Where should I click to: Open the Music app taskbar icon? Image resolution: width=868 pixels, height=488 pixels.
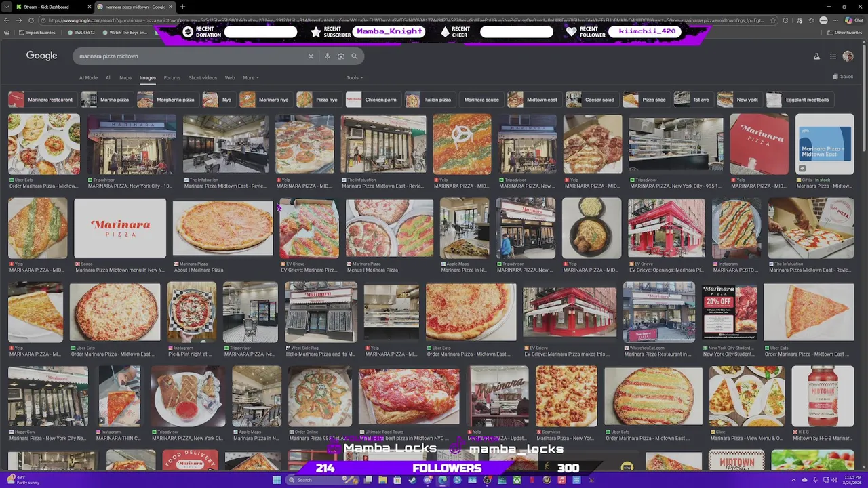coord(561,480)
